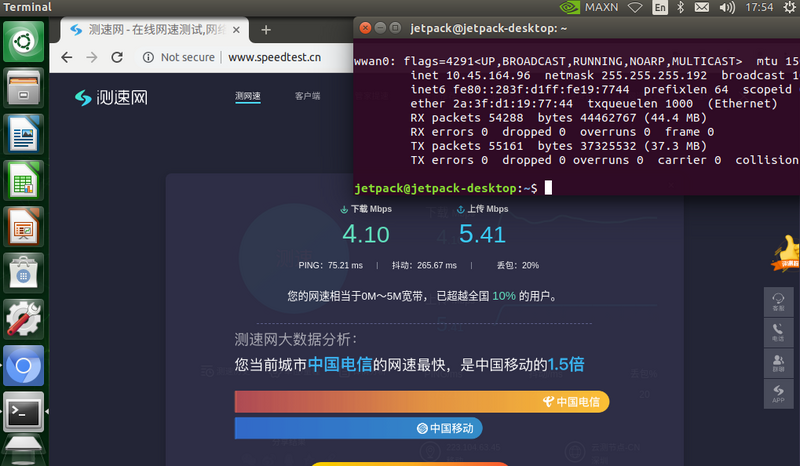Select the 测速网 browser tab
Screen dimensions: 800x466
[155, 30]
